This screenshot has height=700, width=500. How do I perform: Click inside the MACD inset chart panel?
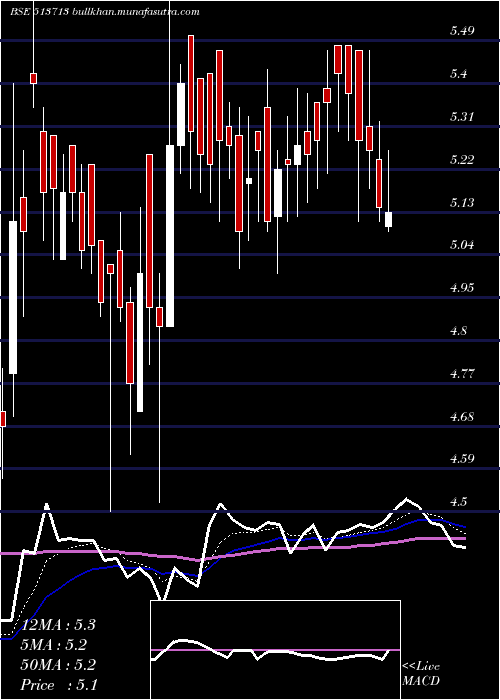click(x=275, y=650)
